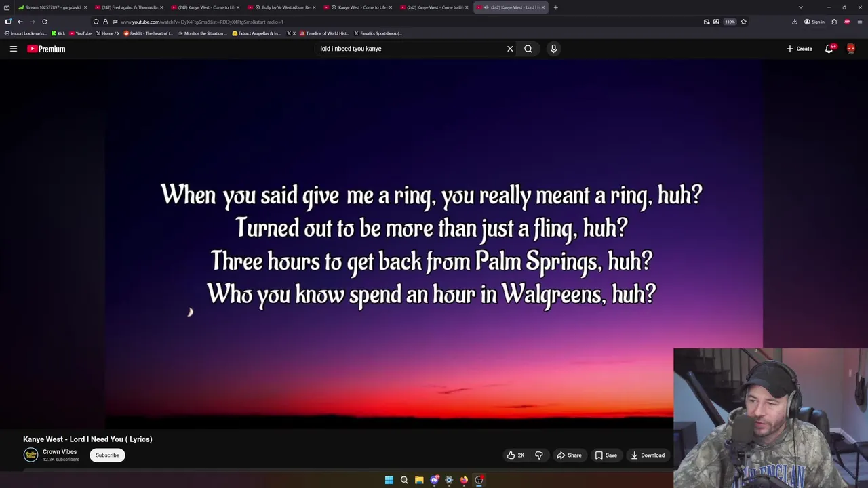The height and width of the screenshot is (488, 868).
Task: Open a new browser tab
Action: coord(555,7)
